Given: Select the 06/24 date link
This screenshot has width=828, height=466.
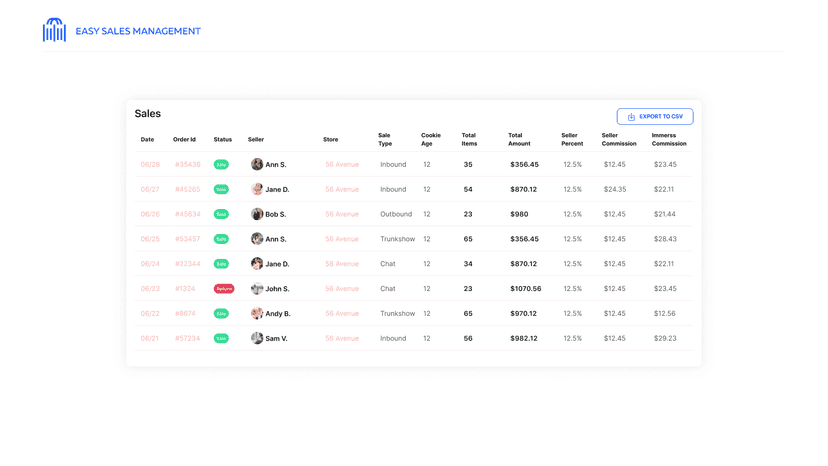Looking at the screenshot, I should coord(150,264).
